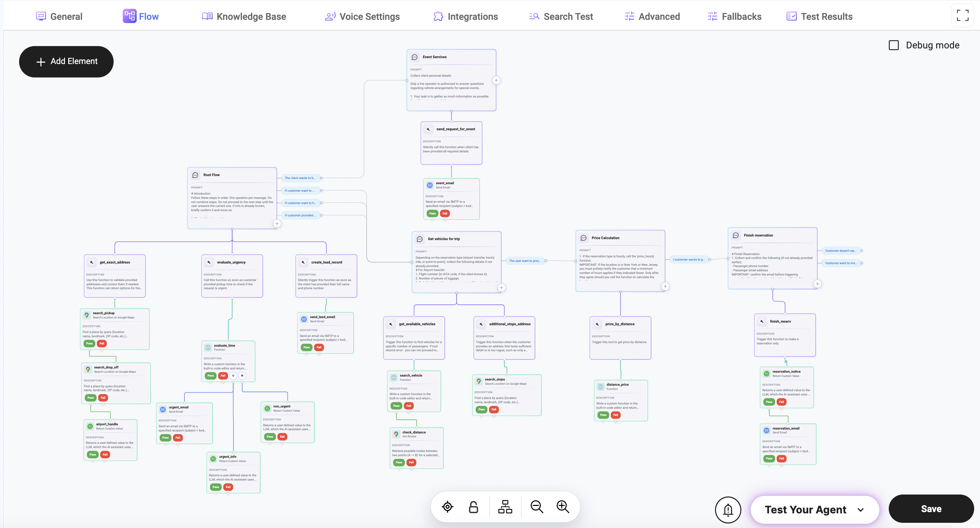Viewport: 980px width, 528px height.
Task: Open the Voice Settings tab
Action: (362, 16)
